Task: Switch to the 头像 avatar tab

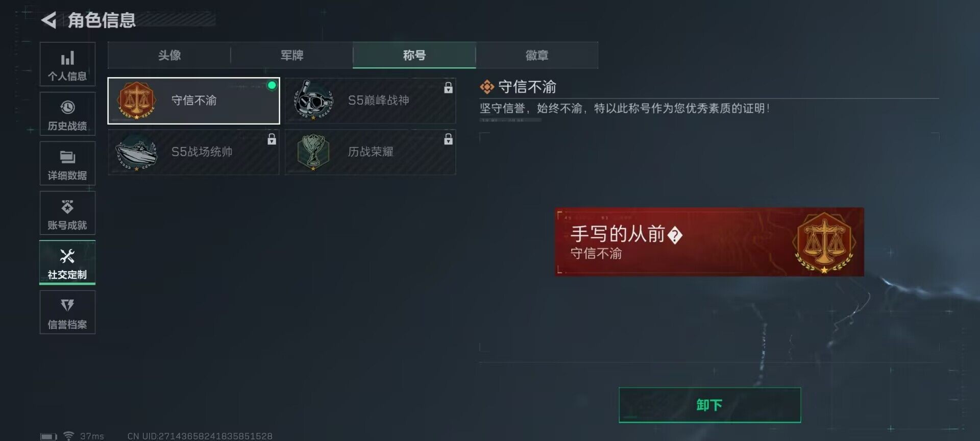Action: pyautogui.click(x=169, y=55)
